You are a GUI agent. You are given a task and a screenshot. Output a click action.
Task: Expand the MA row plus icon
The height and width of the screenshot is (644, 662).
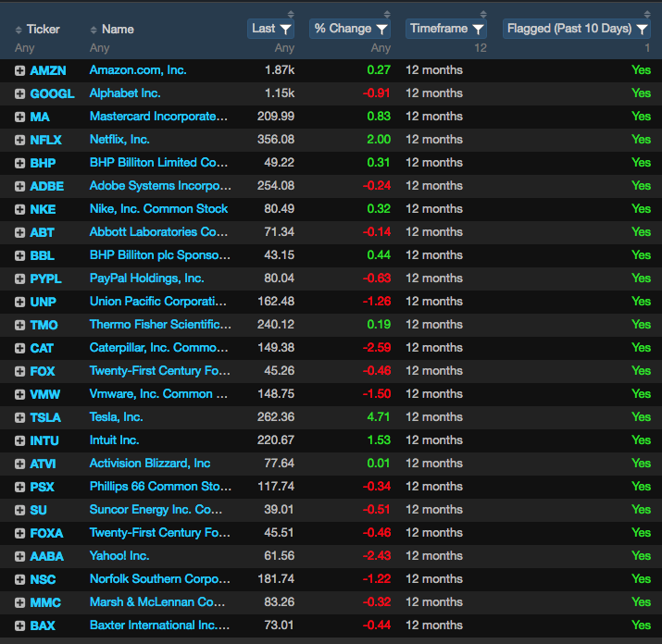click(x=19, y=117)
